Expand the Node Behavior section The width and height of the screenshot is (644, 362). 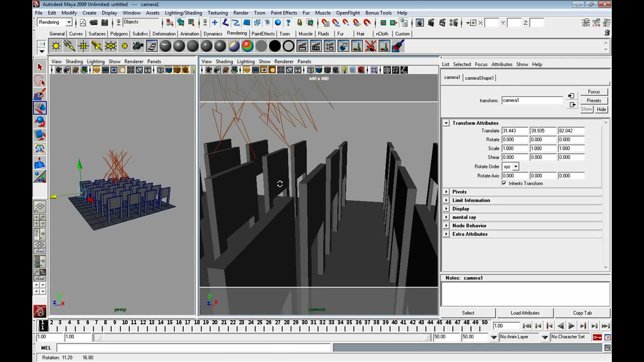(446, 226)
